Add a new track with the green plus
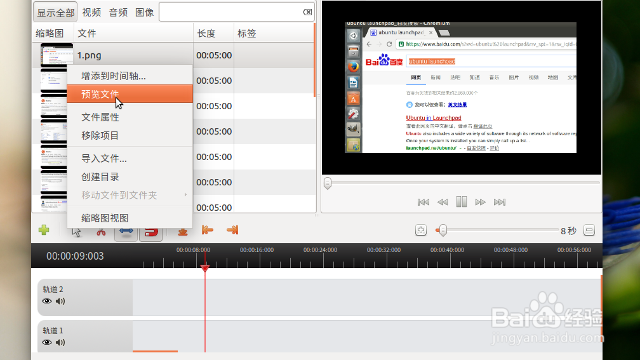 point(44,230)
